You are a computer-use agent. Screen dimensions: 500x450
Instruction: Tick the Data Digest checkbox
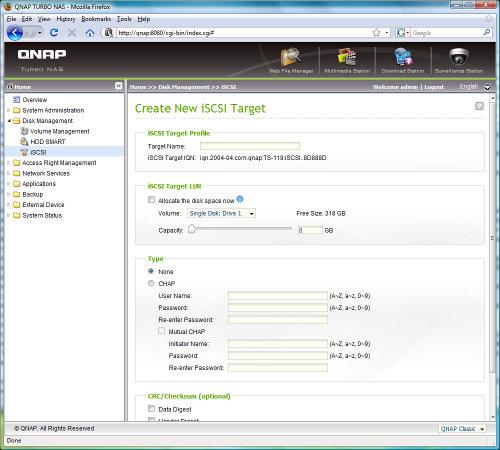coord(151,408)
